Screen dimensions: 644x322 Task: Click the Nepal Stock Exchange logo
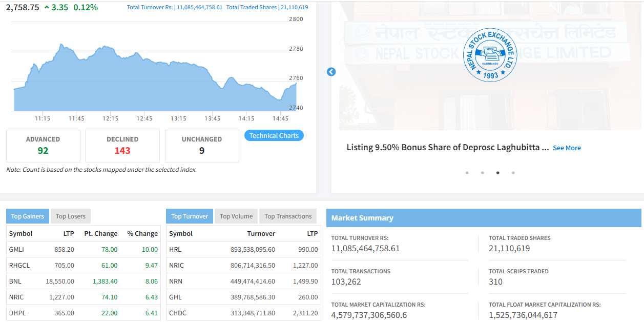(x=490, y=55)
